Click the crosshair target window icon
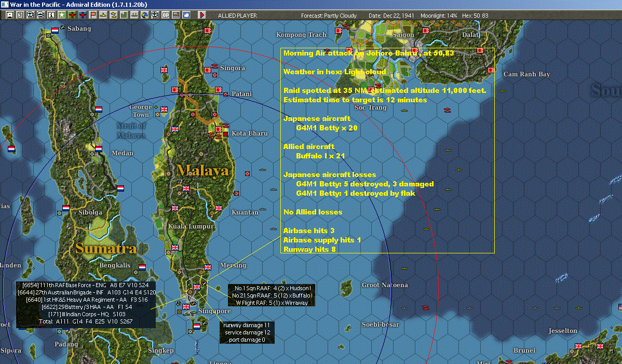The image size is (622, 364). click(155, 15)
